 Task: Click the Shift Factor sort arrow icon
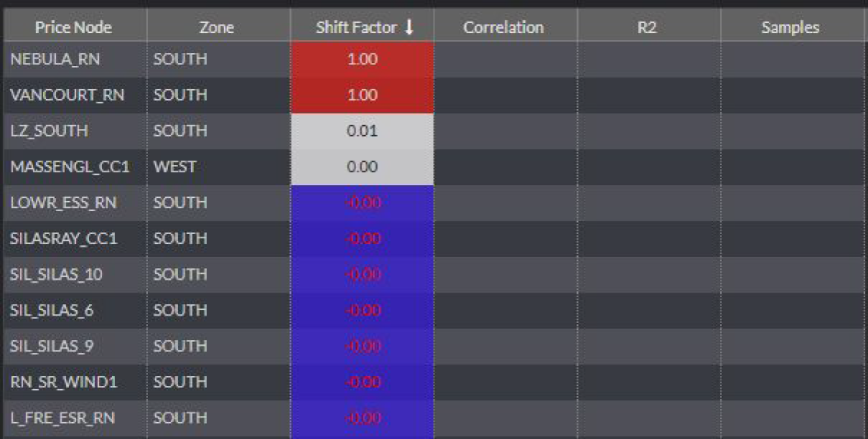pos(408,27)
